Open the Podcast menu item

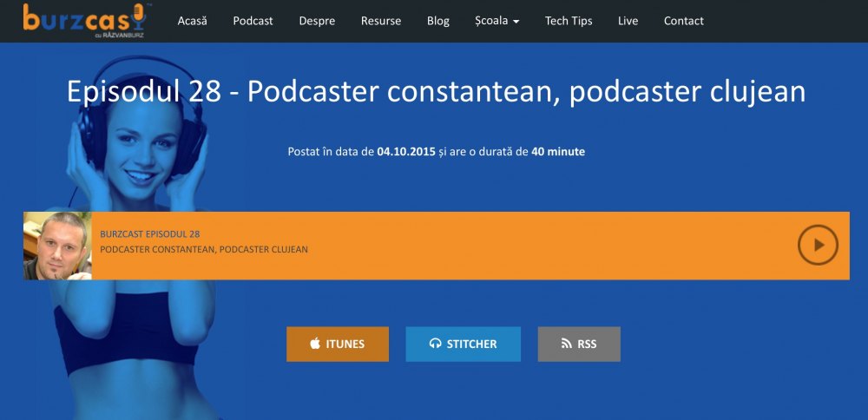[253, 21]
